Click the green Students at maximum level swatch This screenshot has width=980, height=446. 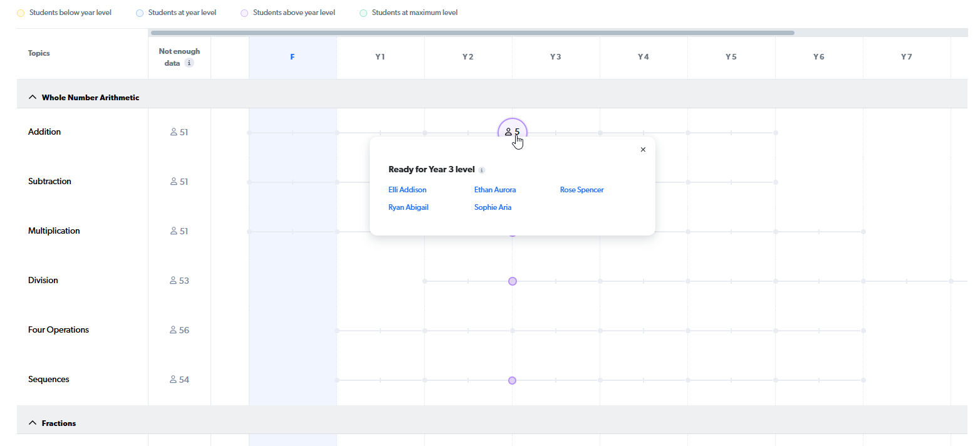[363, 13]
